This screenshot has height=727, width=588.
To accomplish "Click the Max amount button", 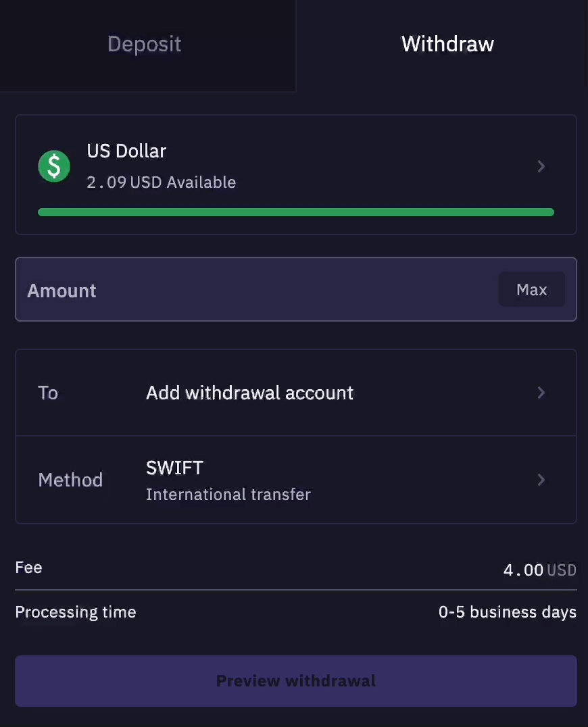I will coord(532,289).
